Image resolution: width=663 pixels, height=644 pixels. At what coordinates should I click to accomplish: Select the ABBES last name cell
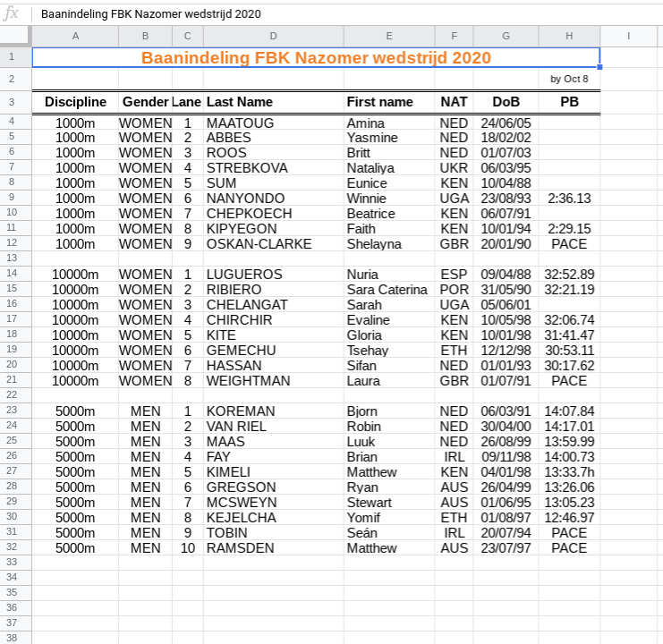tap(274, 138)
